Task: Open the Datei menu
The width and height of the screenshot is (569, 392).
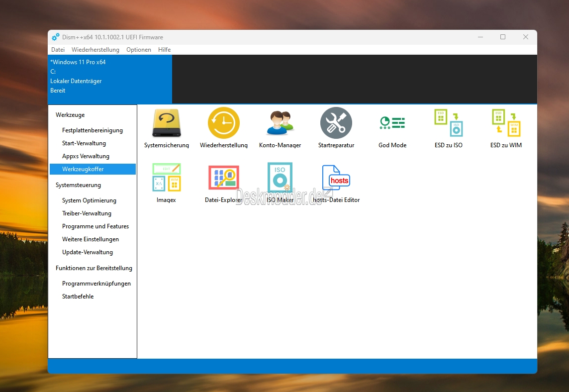Action: (58, 50)
